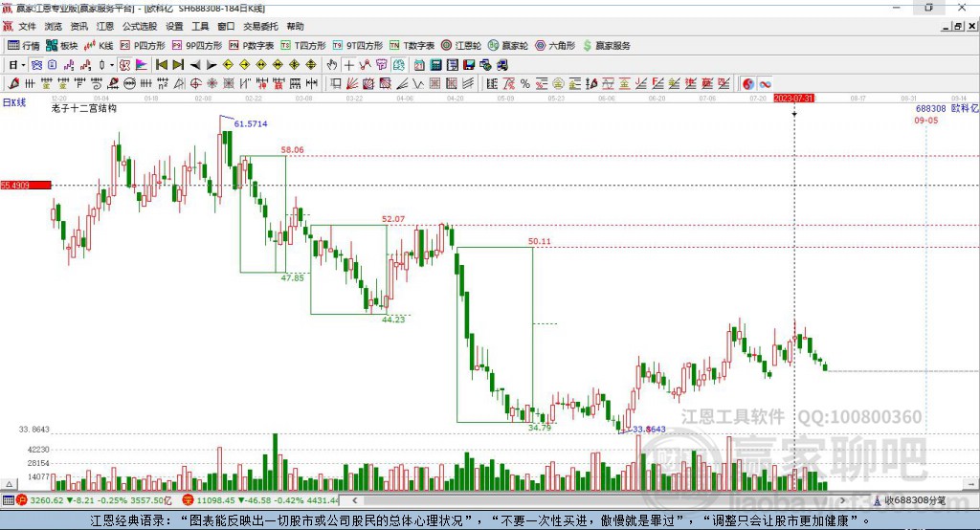Image resolution: width=980 pixels, height=530 pixels.
Task: Open the 工具 menu
Action: (x=200, y=26)
